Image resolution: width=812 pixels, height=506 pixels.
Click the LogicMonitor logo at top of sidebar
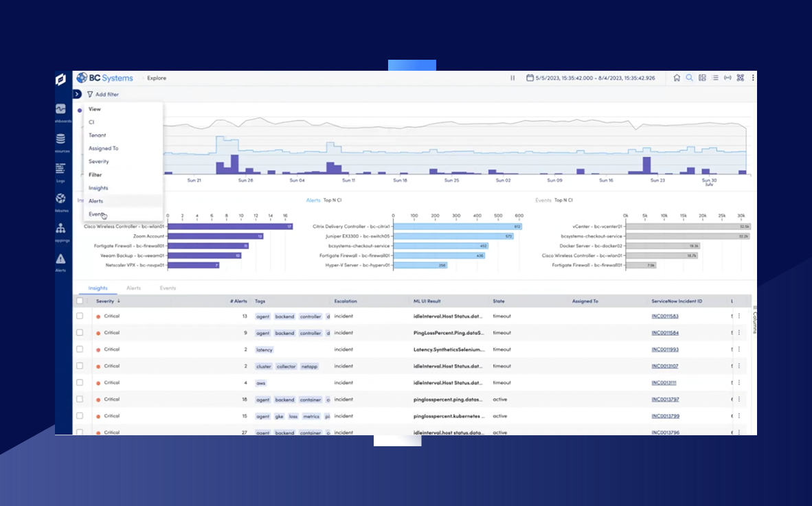60,79
